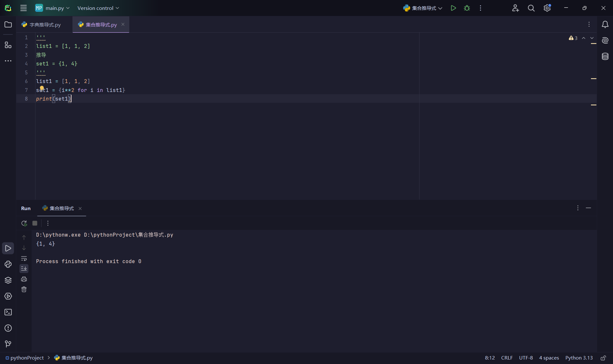
Task: Open the Python Console tool window
Action: click(8, 264)
